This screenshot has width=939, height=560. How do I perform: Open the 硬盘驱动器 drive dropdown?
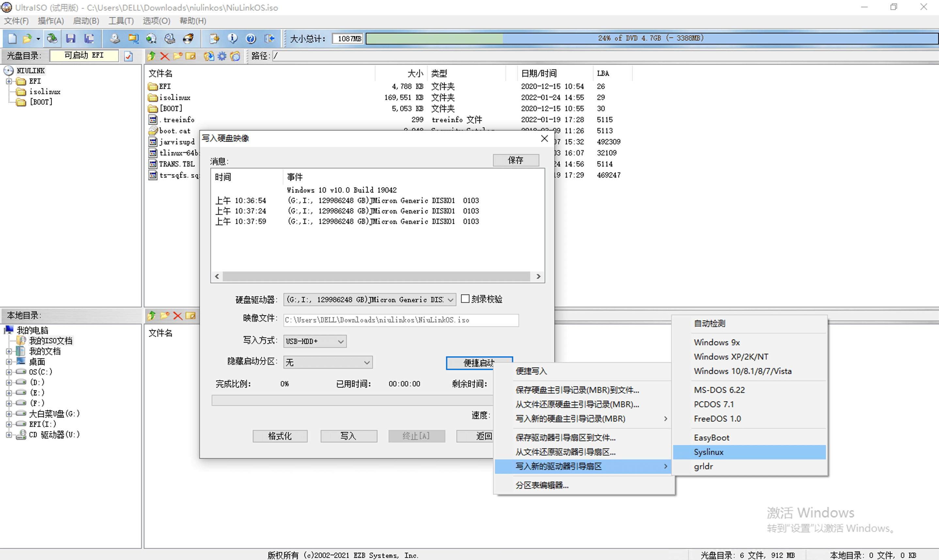(450, 300)
